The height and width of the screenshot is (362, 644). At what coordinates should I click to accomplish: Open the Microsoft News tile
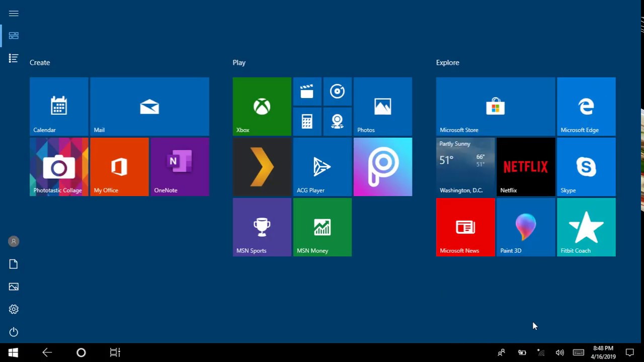[x=465, y=227]
